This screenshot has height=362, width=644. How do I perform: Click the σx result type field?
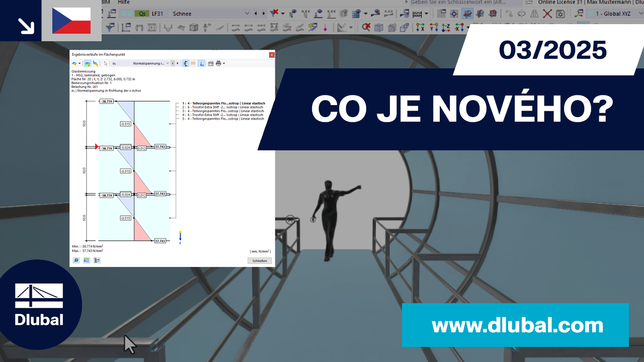[121, 63]
